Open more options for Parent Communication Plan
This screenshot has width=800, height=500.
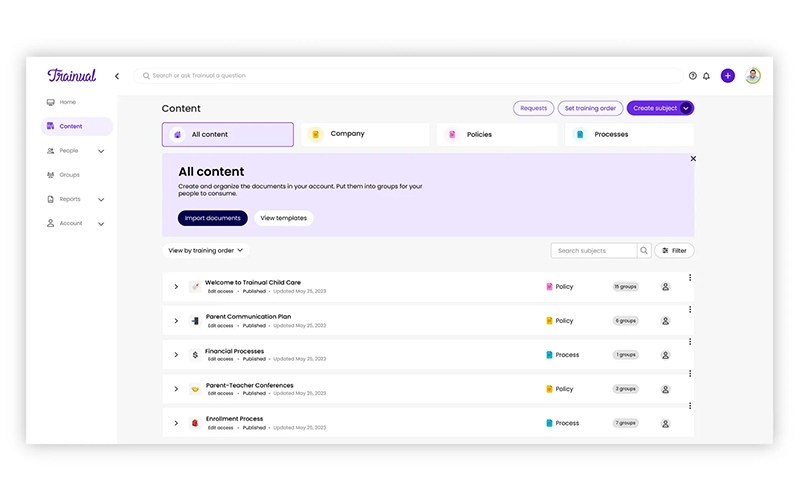[690, 310]
